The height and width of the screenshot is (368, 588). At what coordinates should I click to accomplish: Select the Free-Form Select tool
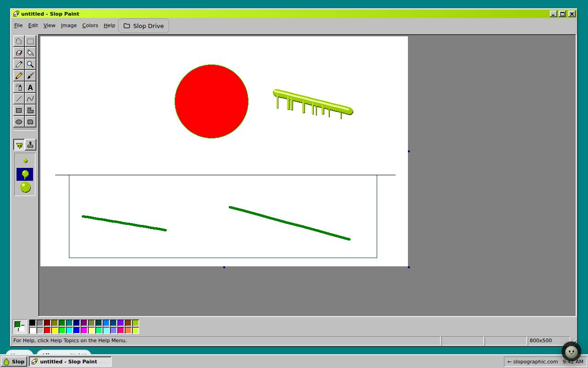[x=19, y=41]
